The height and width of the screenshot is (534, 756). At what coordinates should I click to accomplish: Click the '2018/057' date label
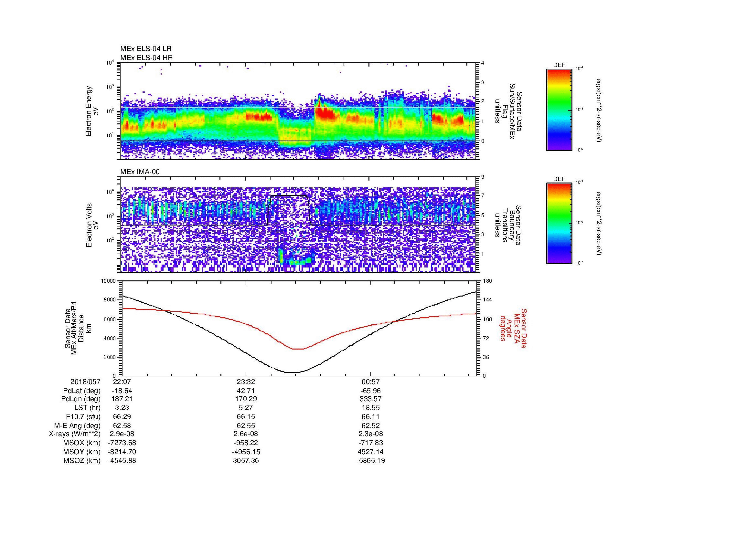85,382
